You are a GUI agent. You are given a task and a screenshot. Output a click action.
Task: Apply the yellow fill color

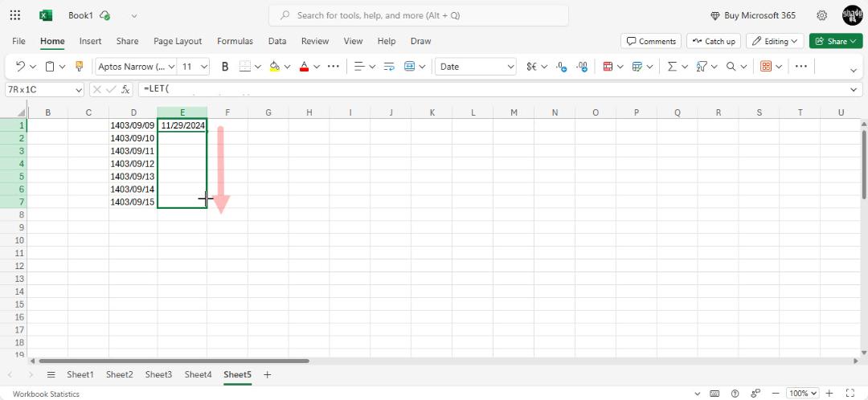pos(275,67)
